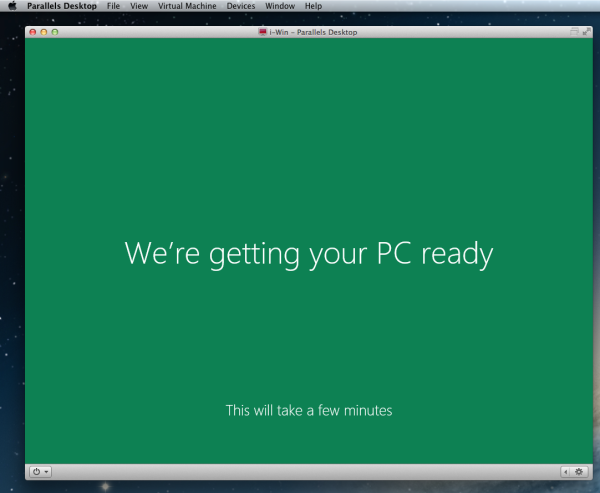Open the Devices menu
The width and height of the screenshot is (600, 493).
click(241, 6)
